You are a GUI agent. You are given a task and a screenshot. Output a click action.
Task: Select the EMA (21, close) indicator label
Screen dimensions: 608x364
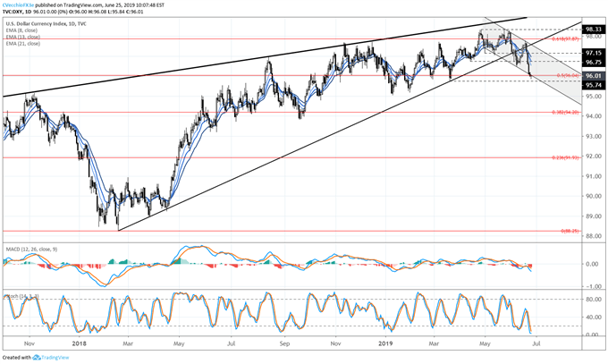tap(22, 44)
